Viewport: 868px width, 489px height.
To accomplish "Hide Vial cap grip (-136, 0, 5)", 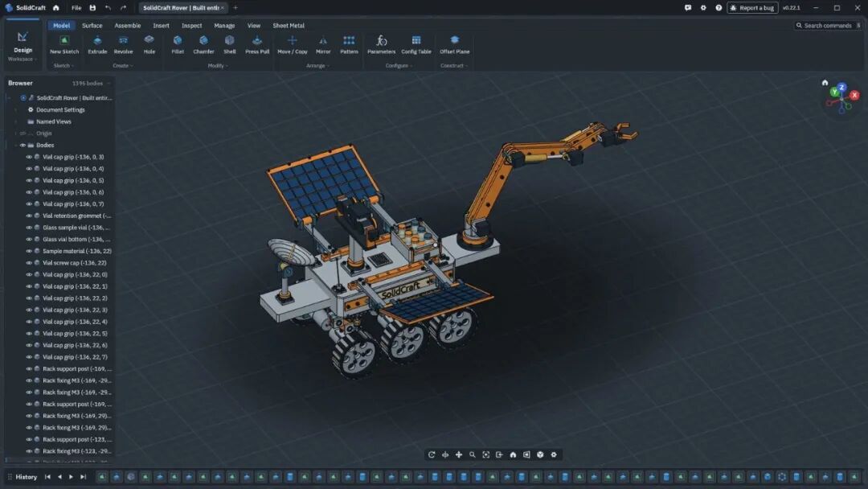I will point(29,180).
